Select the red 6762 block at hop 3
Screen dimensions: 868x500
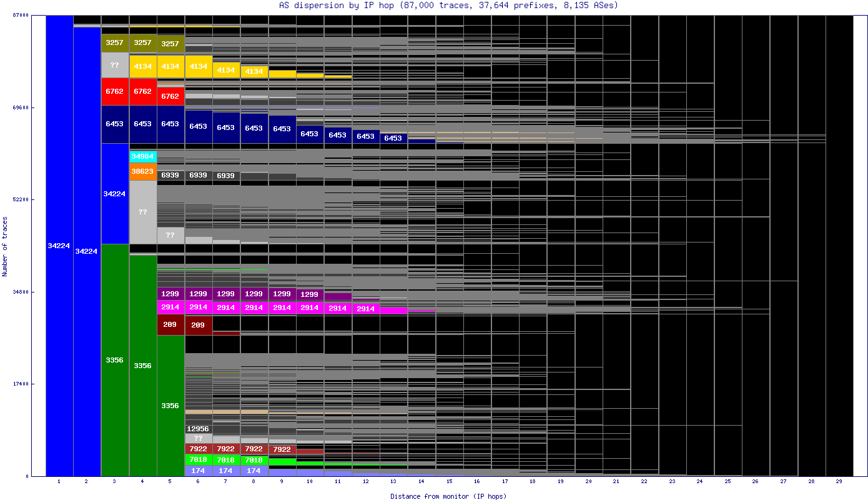[x=115, y=91]
